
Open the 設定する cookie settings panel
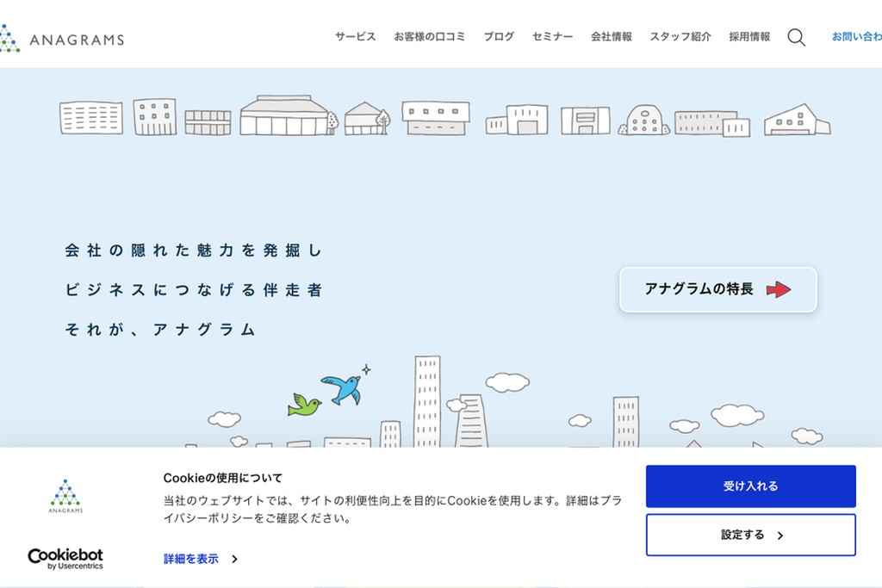[749, 535]
